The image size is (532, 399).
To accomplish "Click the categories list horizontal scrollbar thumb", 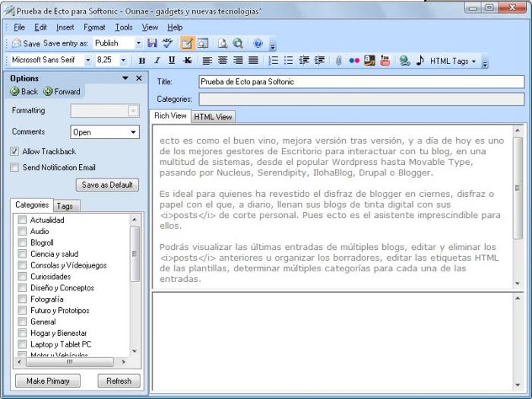I will pos(69,362).
